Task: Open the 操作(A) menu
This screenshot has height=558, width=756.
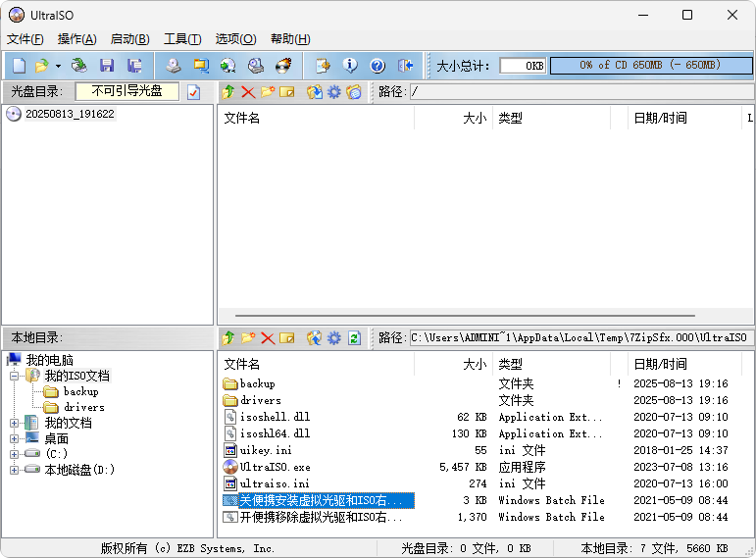Action: click(77, 39)
